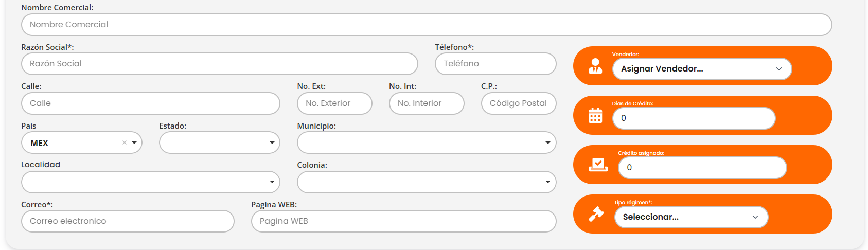
Task: Click the Correo electronico field
Action: point(128,221)
